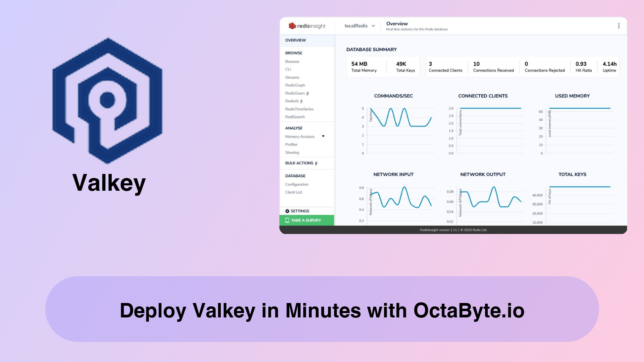The width and height of the screenshot is (644, 362).
Task: Select Slowlog analysis option
Action: pos(291,152)
